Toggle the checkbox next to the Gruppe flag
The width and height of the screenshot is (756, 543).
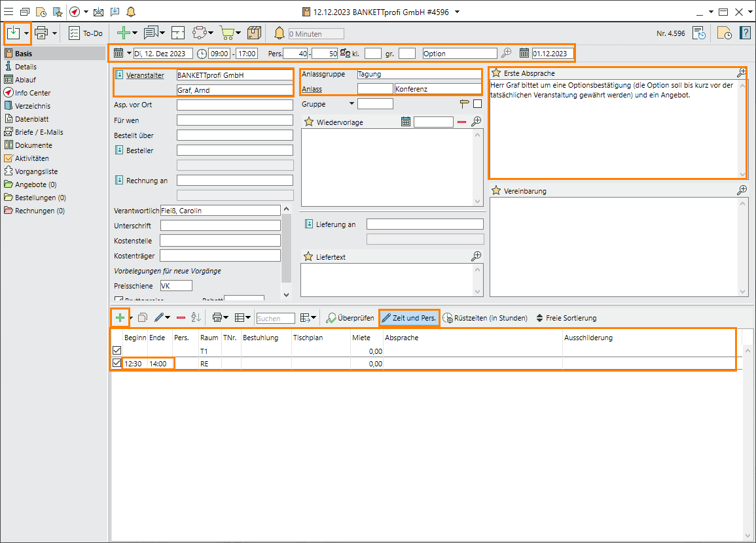point(477,103)
